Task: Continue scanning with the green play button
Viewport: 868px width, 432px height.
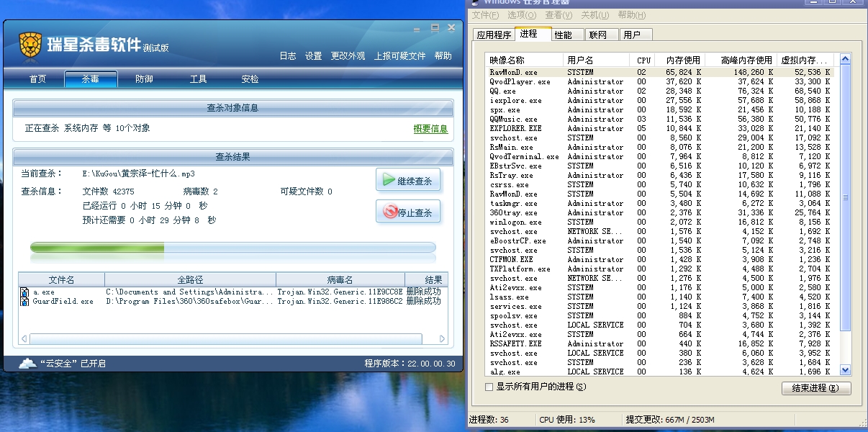Action: (408, 180)
